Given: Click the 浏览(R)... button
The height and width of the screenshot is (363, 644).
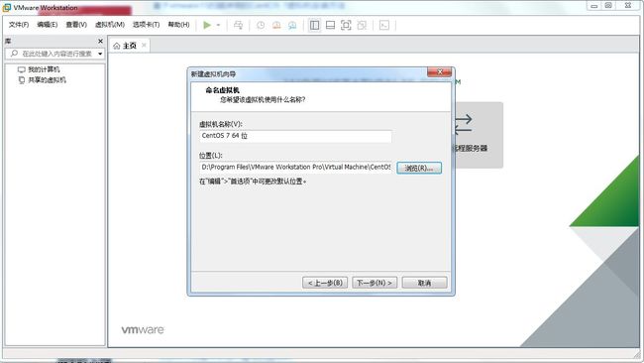Looking at the screenshot, I should coord(419,168).
